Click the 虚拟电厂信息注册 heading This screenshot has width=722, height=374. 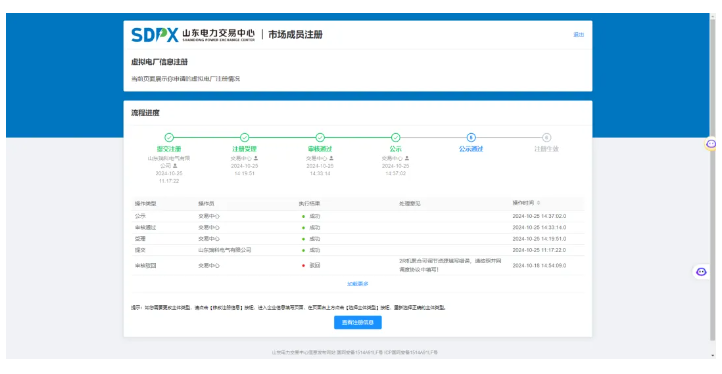point(159,62)
